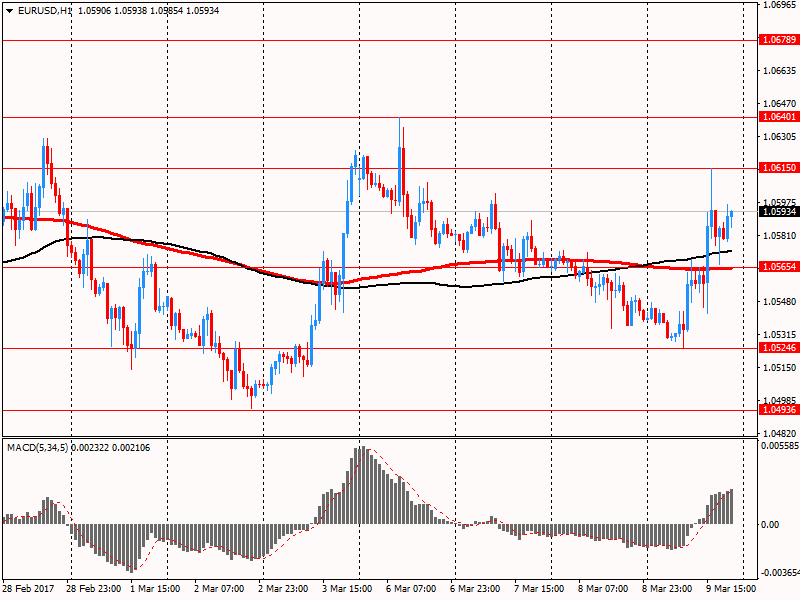Click the 1.06401 resistance price label
800x600 pixels.
coord(778,117)
